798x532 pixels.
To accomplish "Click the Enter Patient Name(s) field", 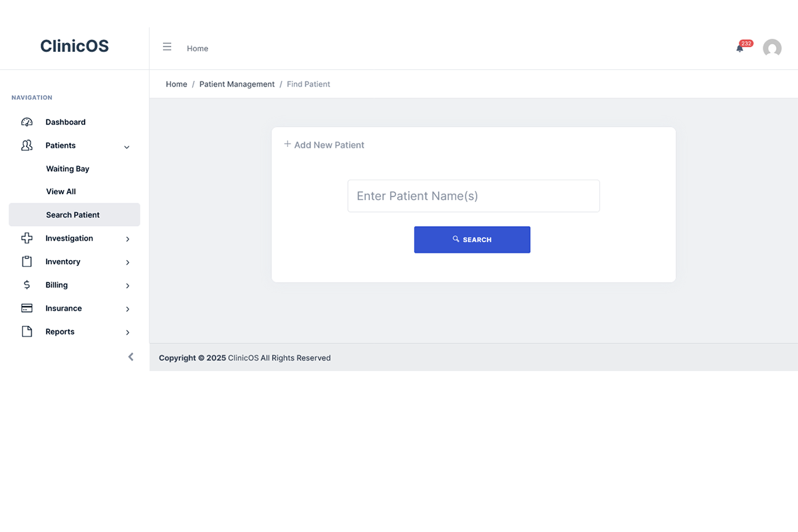I will (x=473, y=196).
